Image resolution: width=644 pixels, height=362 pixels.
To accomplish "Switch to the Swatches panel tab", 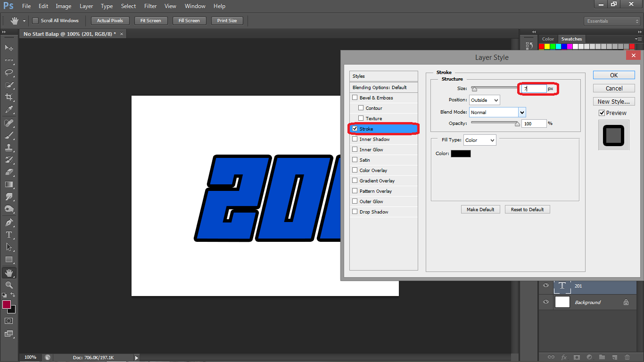I will 571,39.
